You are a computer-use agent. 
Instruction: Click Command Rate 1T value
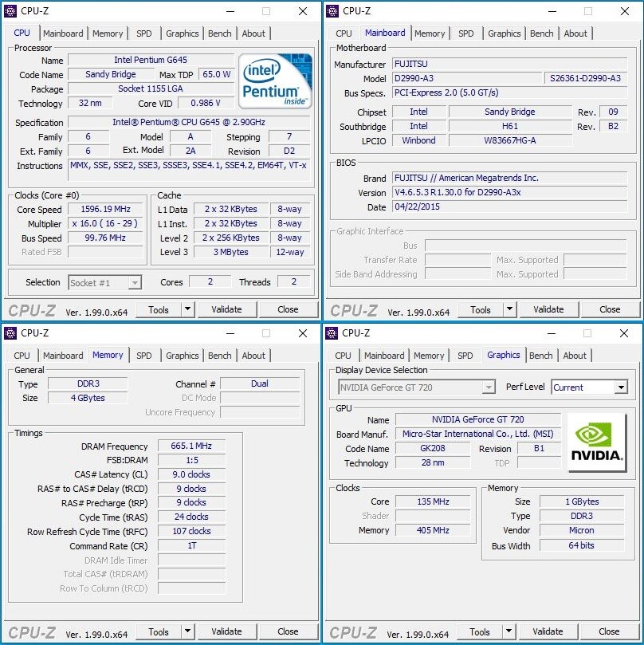[191, 545]
